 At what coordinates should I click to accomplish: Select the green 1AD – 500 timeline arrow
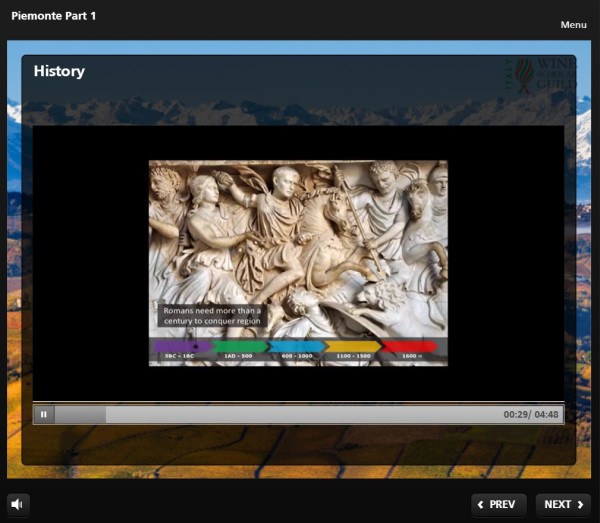click(240, 347)
